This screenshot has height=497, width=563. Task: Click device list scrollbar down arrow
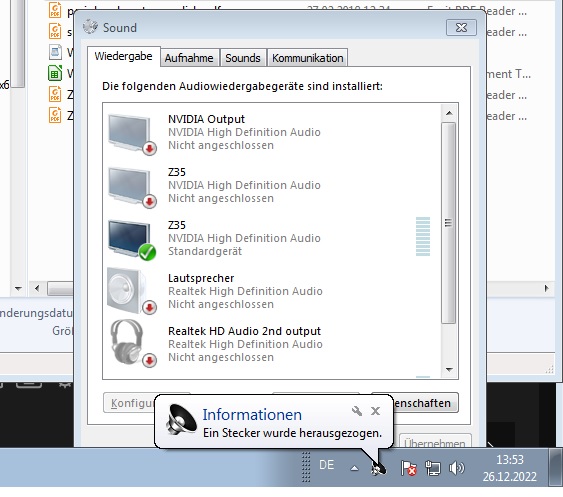pyautogui.click(x=449, y=369)
